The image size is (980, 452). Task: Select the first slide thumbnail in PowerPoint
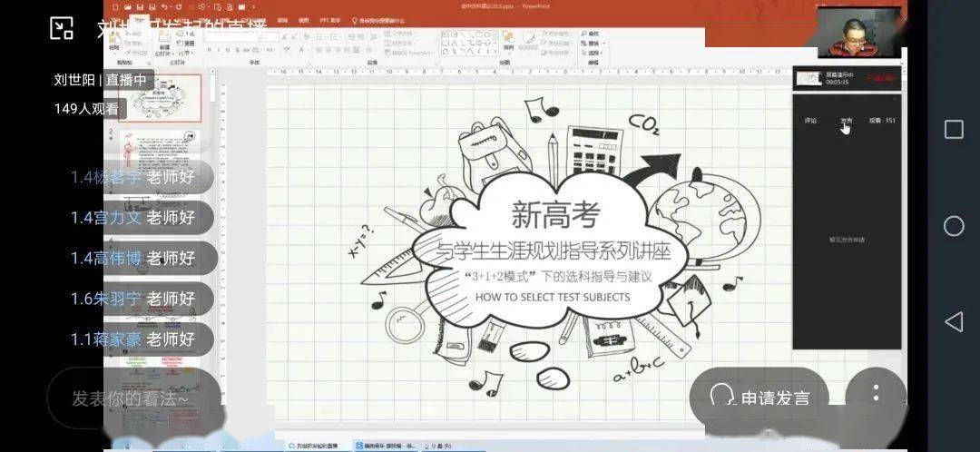pos(161,98)
